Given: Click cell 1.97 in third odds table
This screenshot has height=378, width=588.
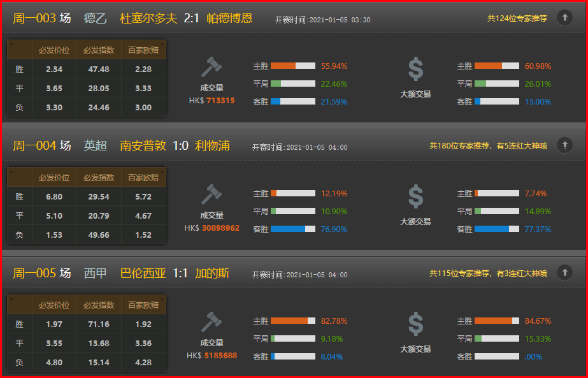Looking at the screenshot, I should tap(54, 324).
